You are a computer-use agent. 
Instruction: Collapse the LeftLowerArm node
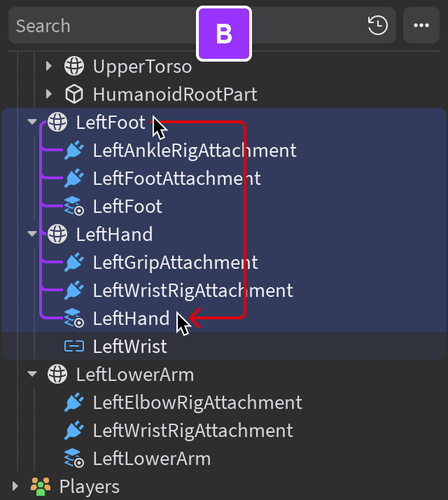(x=31, y=374)
